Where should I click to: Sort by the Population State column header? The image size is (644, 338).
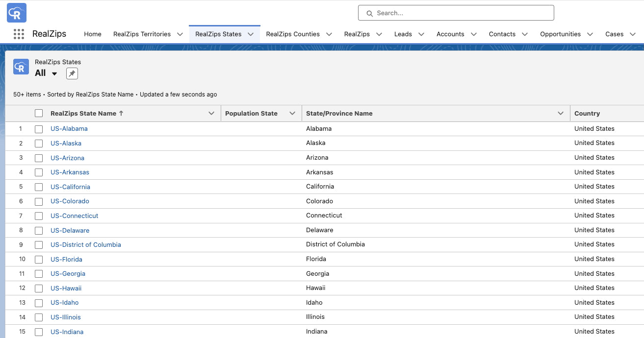point(251,113)
